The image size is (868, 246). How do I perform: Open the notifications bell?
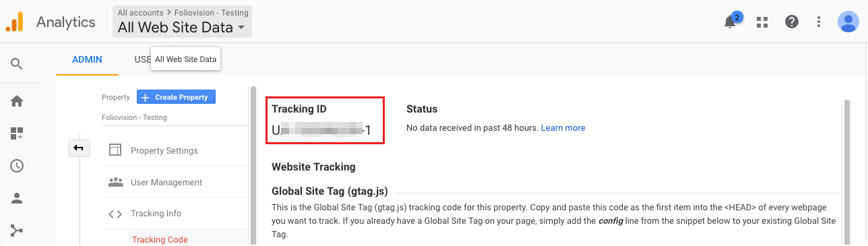click(730, 22)
